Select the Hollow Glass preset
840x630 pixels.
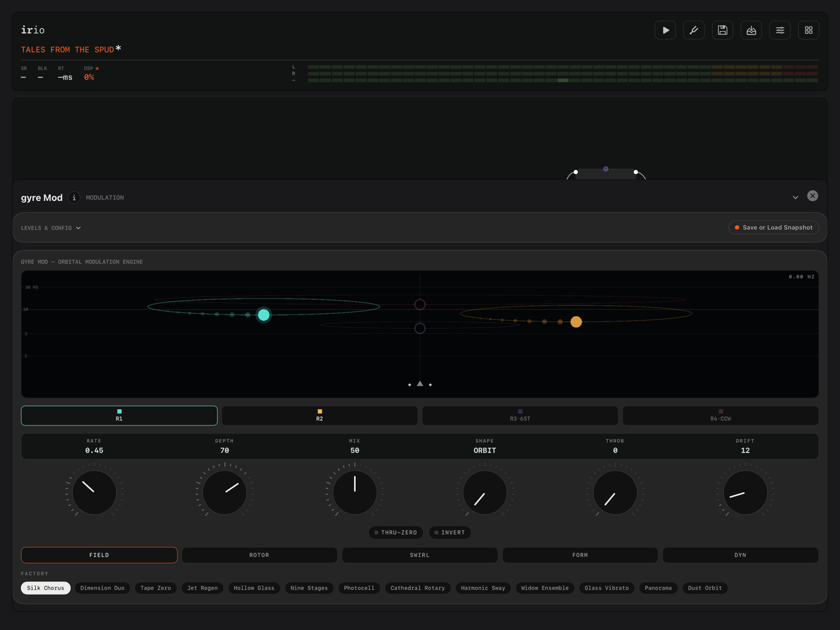pyautogui.click(x=254, y=588)
